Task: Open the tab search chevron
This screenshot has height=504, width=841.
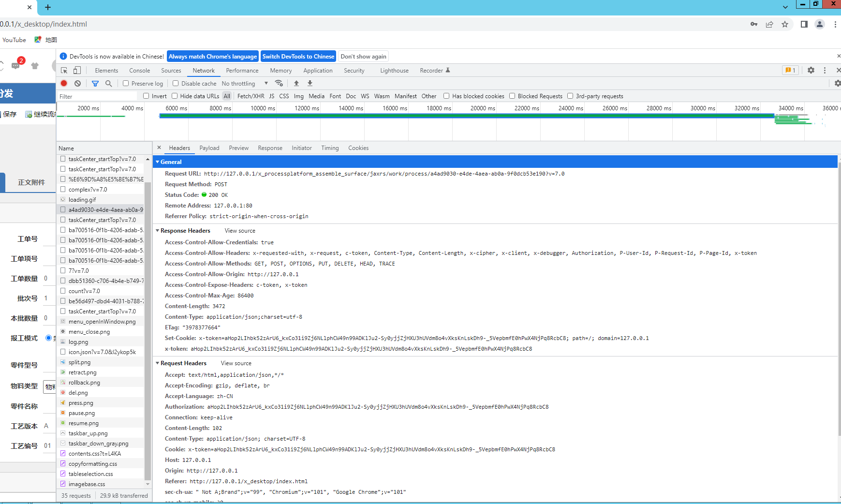Action: 785,7
